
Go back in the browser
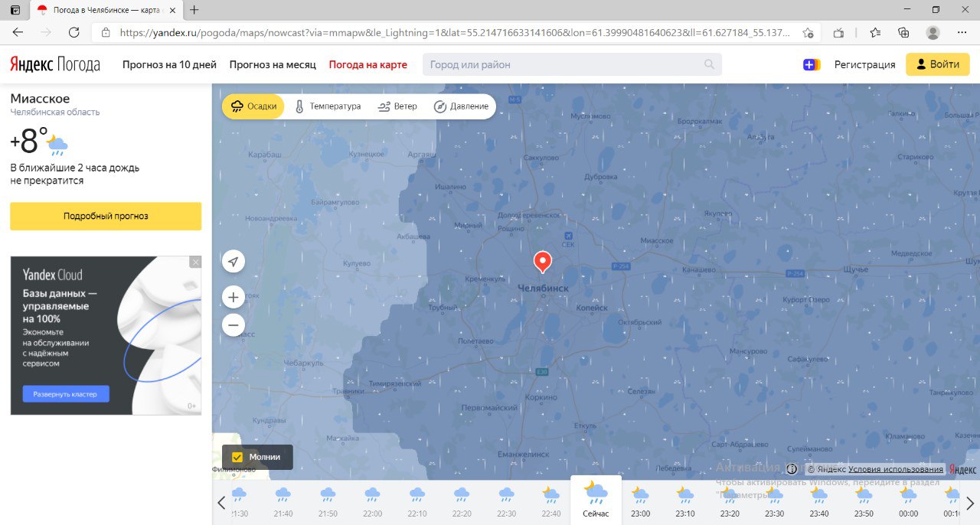click(x=18, y=32)
